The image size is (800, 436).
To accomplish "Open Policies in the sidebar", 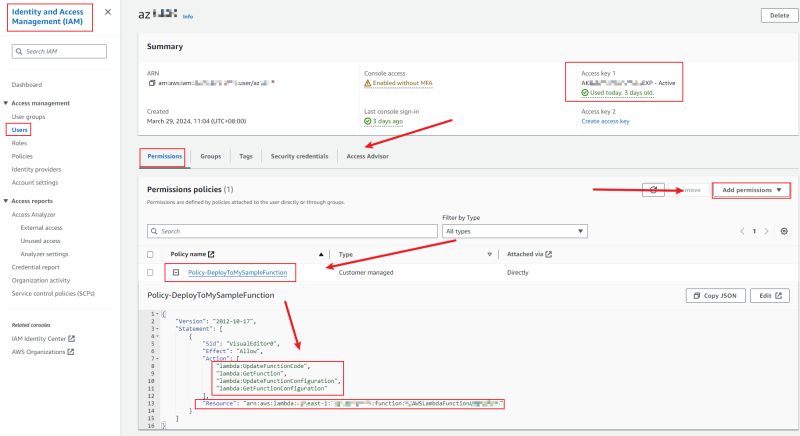I will [x=22, y=157].
